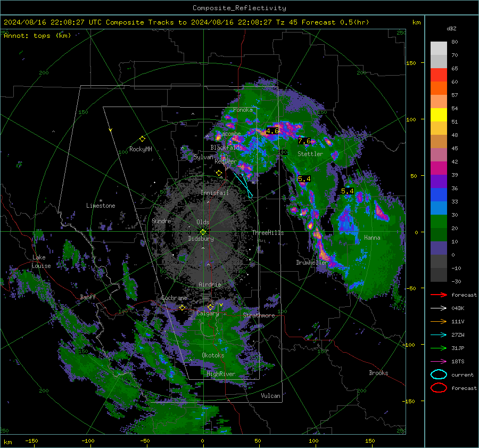This screenshot has height=448, width=479.
Task: Click the white 04DK arrow in legend
Action: [439, 308]
